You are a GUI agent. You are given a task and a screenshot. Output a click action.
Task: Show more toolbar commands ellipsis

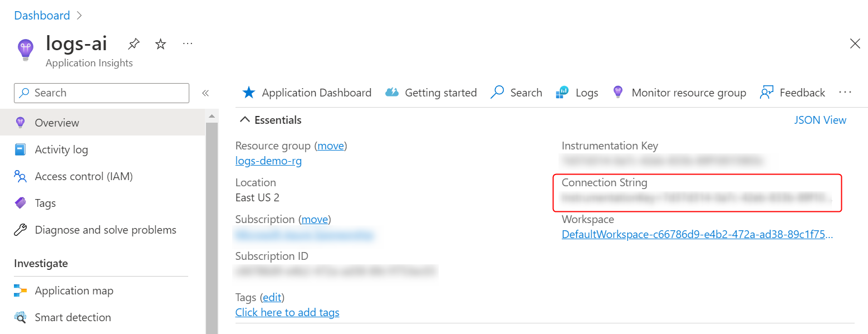845,93
